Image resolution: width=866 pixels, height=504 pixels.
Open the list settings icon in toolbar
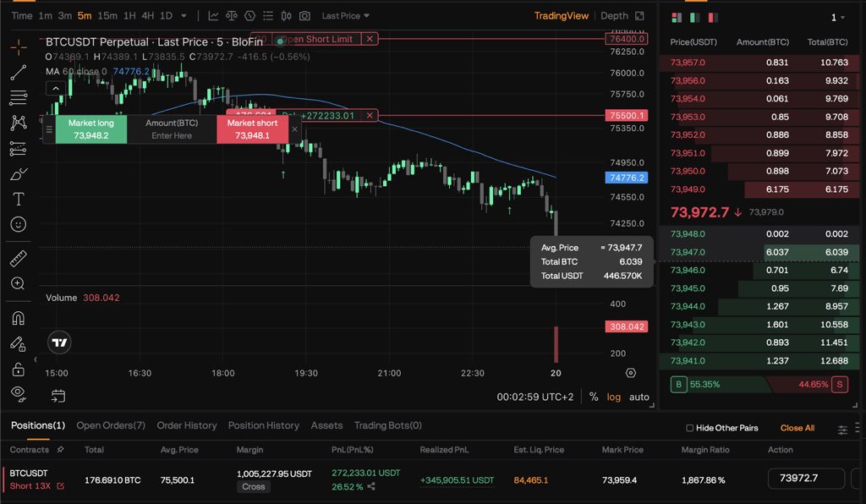(268, 16)
